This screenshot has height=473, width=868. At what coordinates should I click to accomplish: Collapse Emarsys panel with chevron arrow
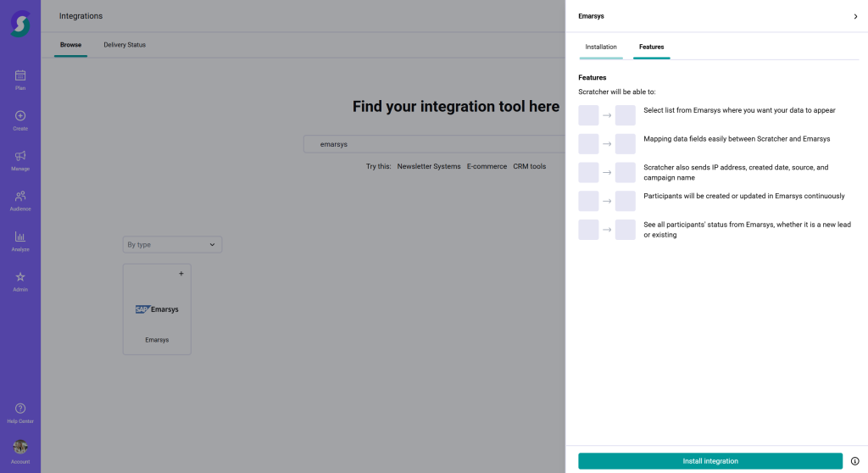(854, 16)
